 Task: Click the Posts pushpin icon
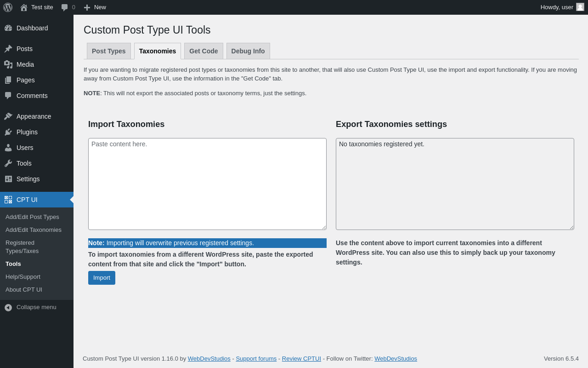[8, 49]
